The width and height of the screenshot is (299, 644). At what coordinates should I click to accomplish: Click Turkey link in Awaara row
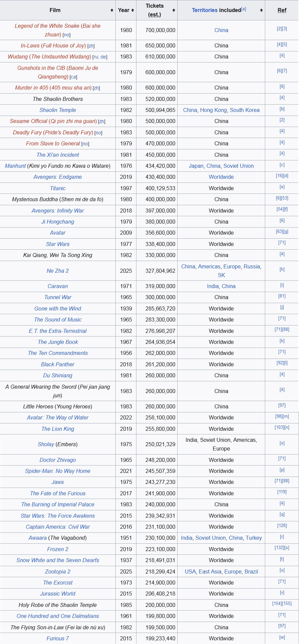254,538
